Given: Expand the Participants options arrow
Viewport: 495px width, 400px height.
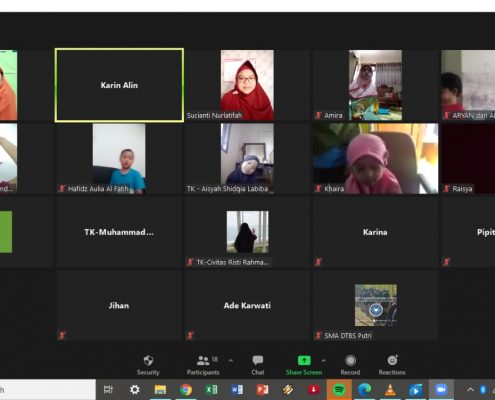Looking at the screenshot, I should coord(230,360).
